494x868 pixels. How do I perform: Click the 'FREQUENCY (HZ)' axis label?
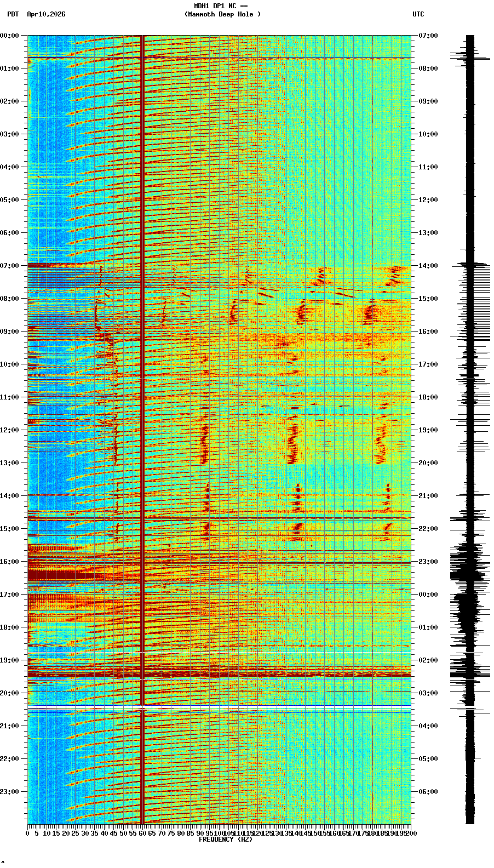(x=226, y=840)
